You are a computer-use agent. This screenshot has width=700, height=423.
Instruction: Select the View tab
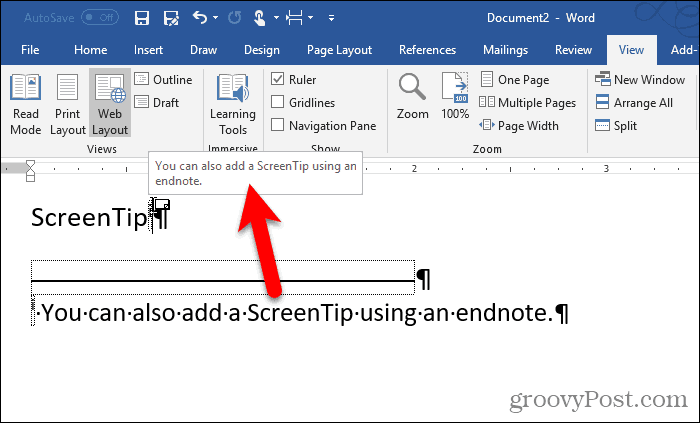click(631, 50)
